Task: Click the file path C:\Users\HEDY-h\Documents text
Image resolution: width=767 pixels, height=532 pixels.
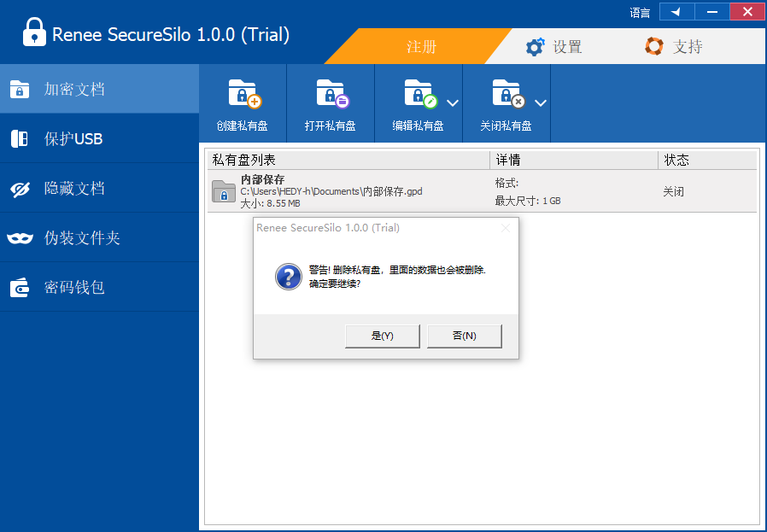Action: pos(331,191)
